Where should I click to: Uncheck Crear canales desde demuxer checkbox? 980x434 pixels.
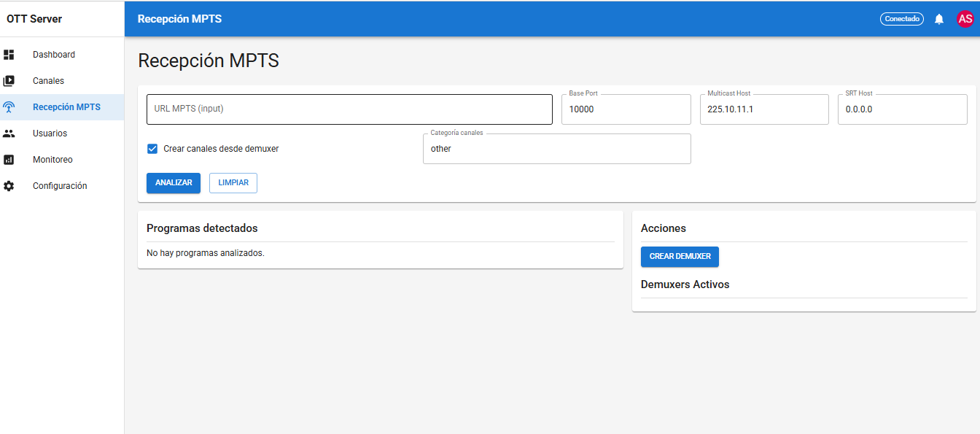(x=152, y=149)
